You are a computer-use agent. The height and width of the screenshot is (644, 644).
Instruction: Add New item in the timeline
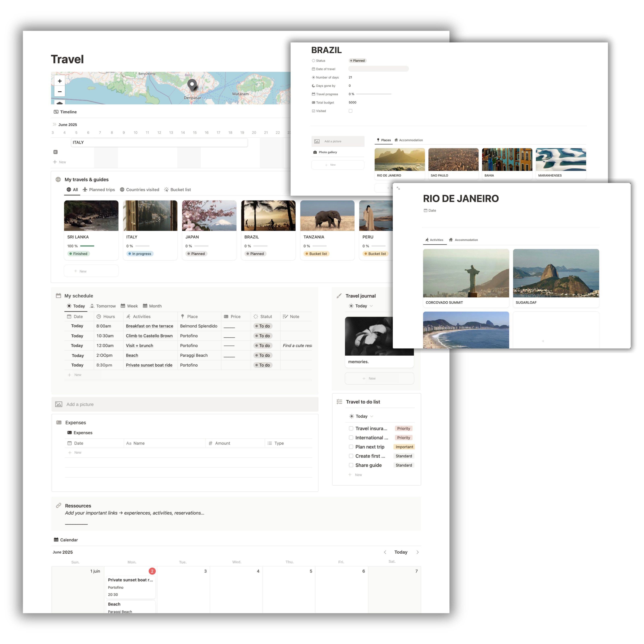tap(59, 162)
